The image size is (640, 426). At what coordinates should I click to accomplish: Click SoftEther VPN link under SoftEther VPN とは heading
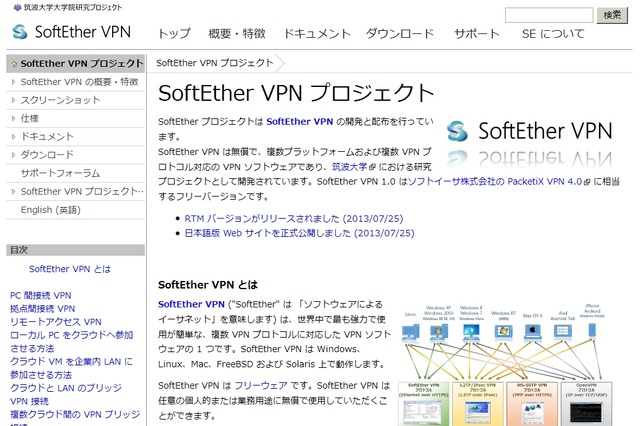(x=191, y=304)
